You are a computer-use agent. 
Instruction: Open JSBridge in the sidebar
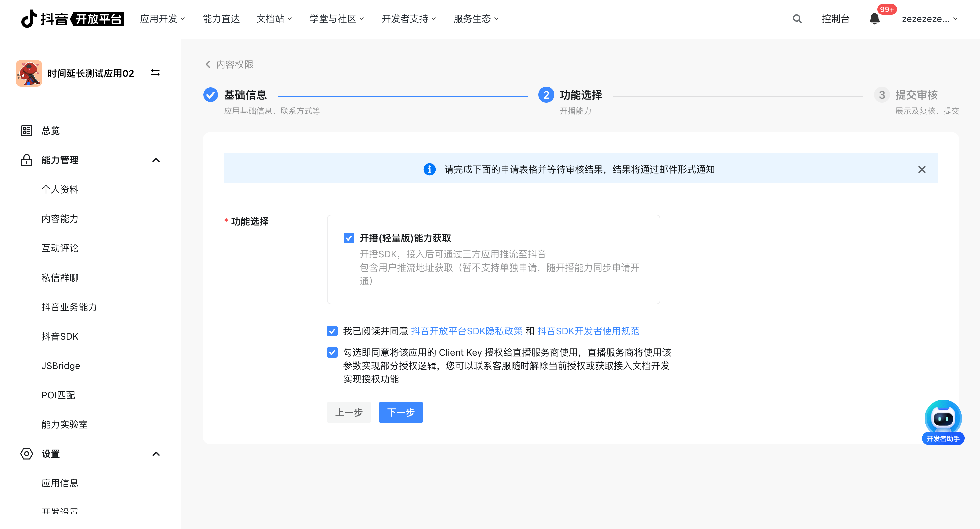click(x=61, y=366)
